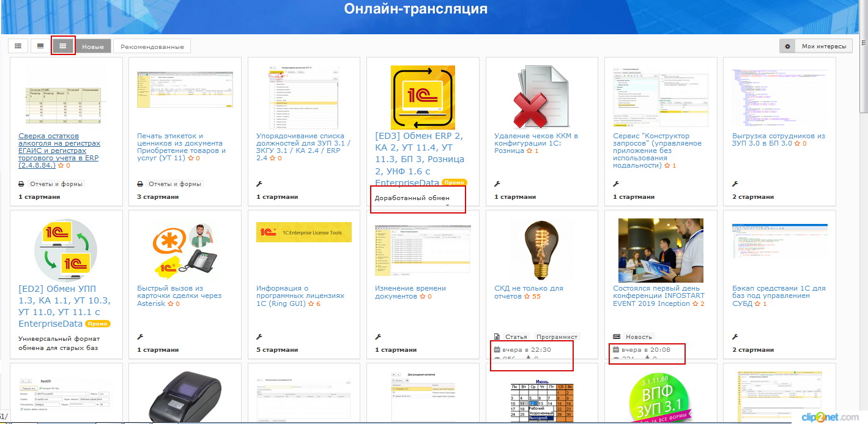Open the [ED2] Обмен УПП 1.3 link
This screenshot has width=868, height=424.
point(64,306)
